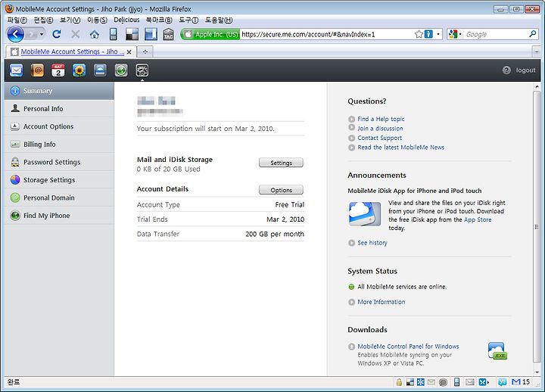Click the padlock icon in status bar
The image size is (545, 392).
coord(399,382)
